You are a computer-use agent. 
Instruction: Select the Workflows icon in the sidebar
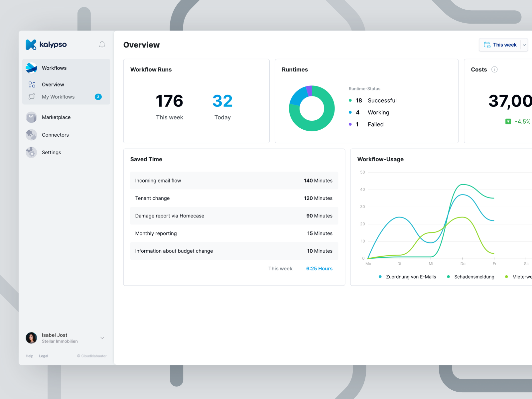(32, 67)
